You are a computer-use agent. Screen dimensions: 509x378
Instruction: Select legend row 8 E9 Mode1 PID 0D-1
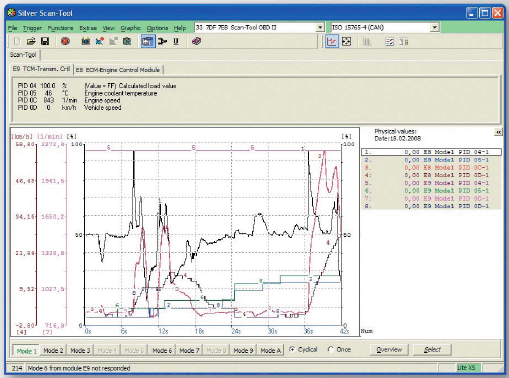[432, 206]
